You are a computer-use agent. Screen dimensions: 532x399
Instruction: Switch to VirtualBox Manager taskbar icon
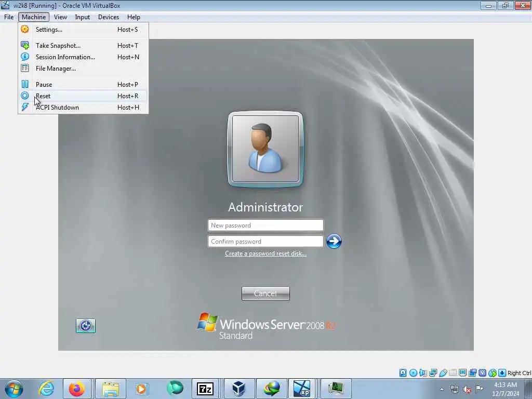239,389
